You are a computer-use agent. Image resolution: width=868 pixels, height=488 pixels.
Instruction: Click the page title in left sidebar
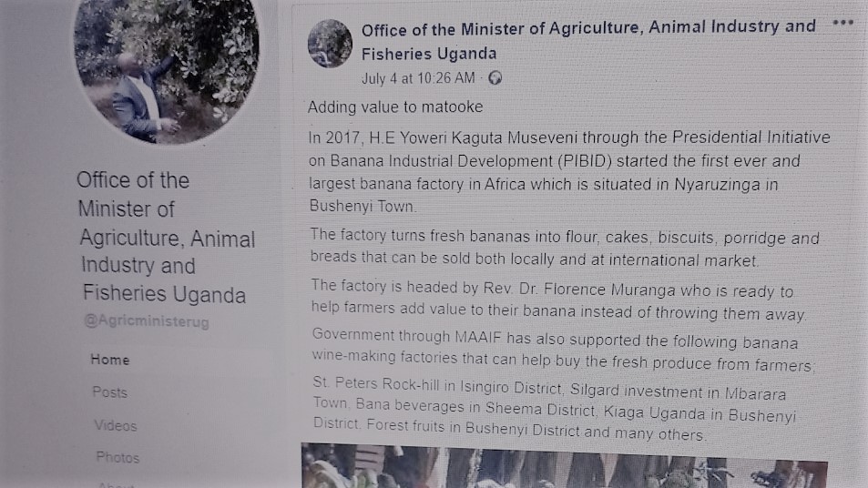pos(161,237)
